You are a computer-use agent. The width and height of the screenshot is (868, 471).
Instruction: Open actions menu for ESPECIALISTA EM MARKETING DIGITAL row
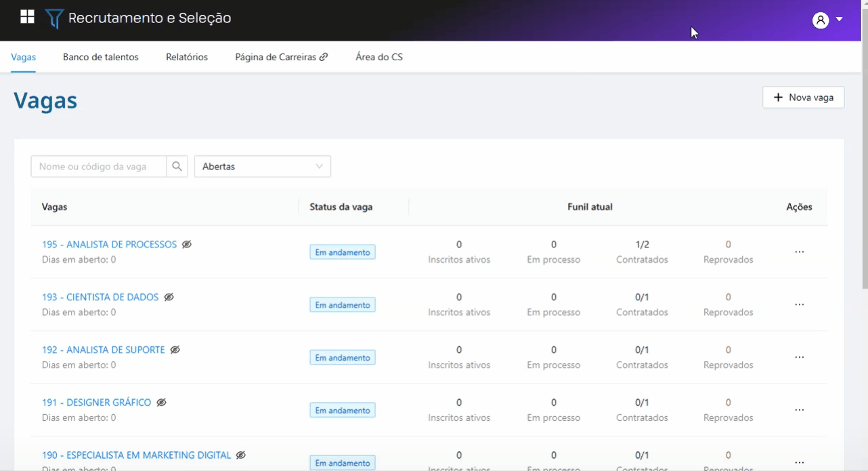(800, 463)
